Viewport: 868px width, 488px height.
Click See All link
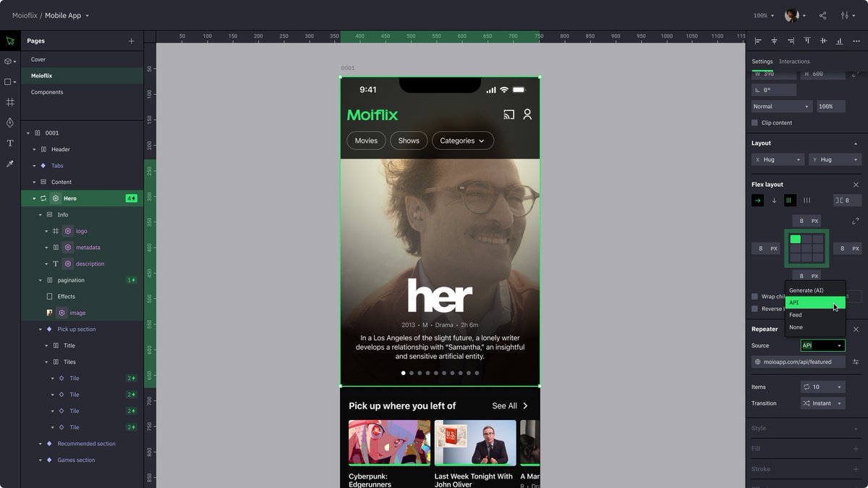[510, 406]
